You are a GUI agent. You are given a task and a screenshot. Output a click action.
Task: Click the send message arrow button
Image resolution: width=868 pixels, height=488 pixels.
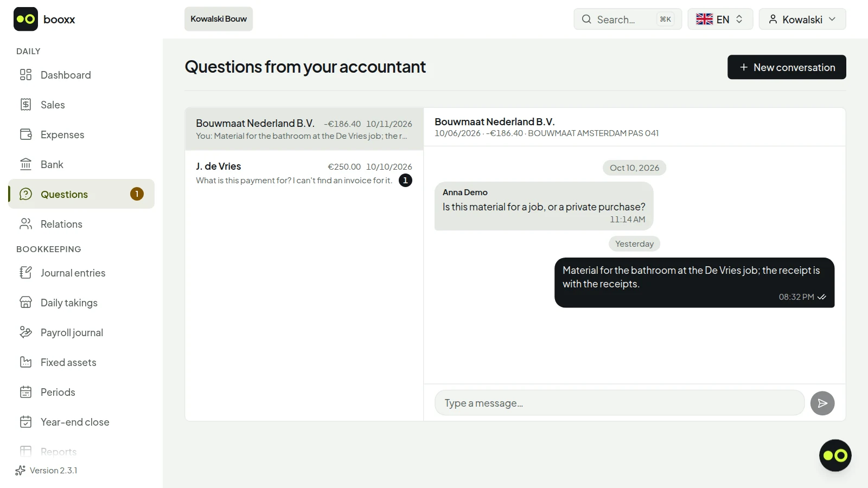click(822, 403)
